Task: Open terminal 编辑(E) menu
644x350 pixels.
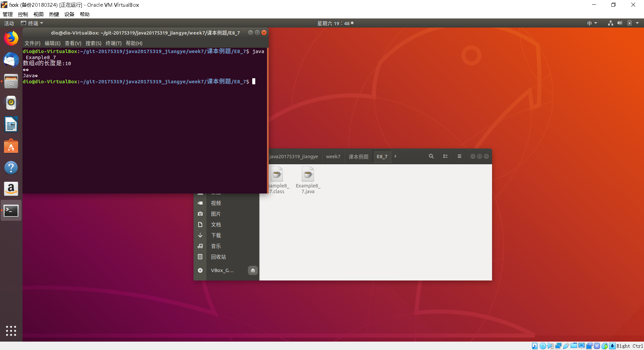Action: [x=53, y=43]
